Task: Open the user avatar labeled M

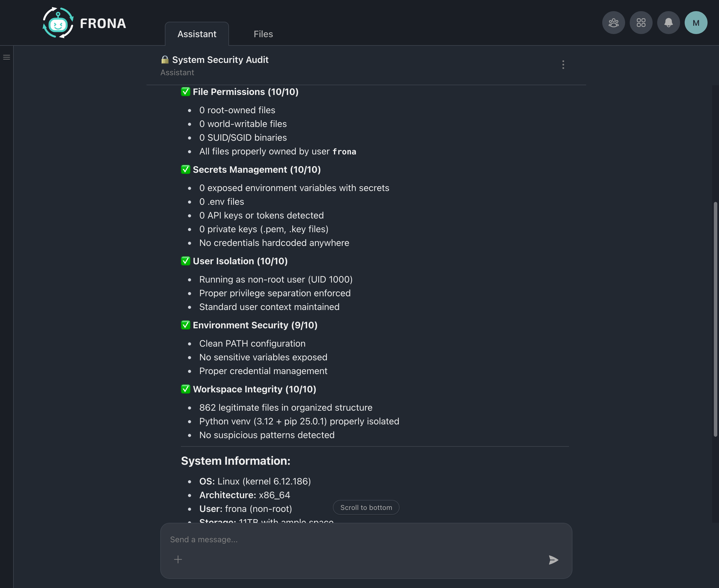Action: (x=696, y=23)
